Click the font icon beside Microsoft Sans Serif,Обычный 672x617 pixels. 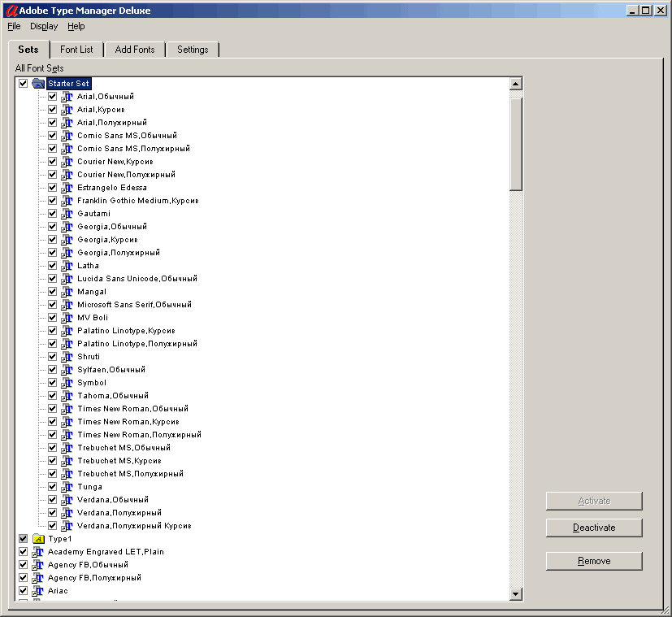pos(67,304)
